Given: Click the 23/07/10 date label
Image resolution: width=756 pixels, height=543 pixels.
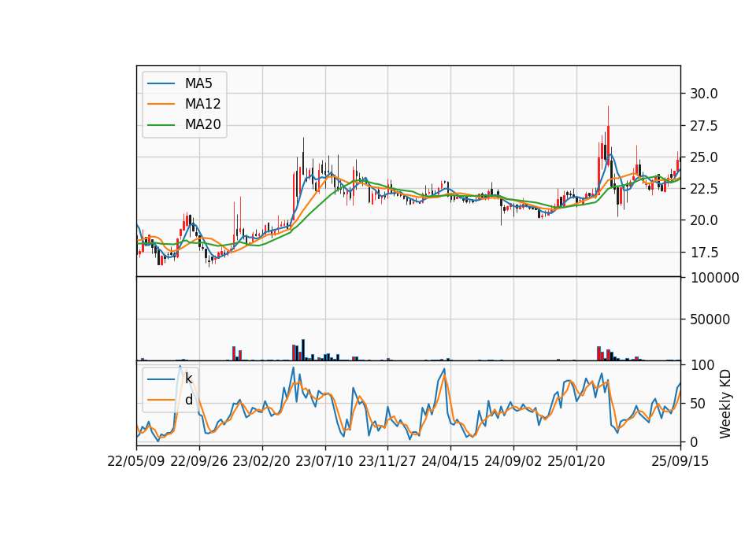Looking at the screenshot, I should 324,462.
